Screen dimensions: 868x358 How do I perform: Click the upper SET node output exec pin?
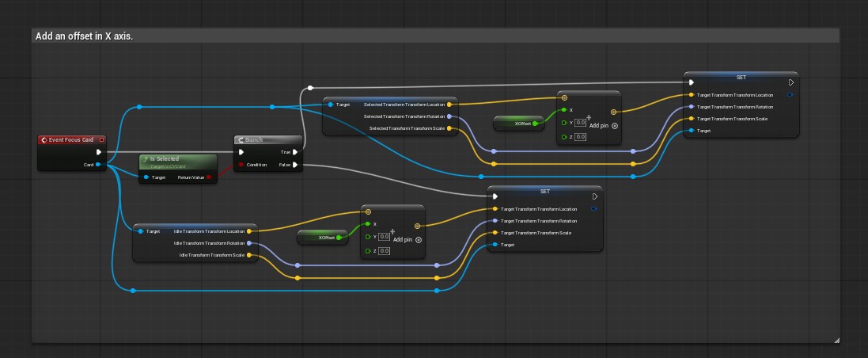791,82
